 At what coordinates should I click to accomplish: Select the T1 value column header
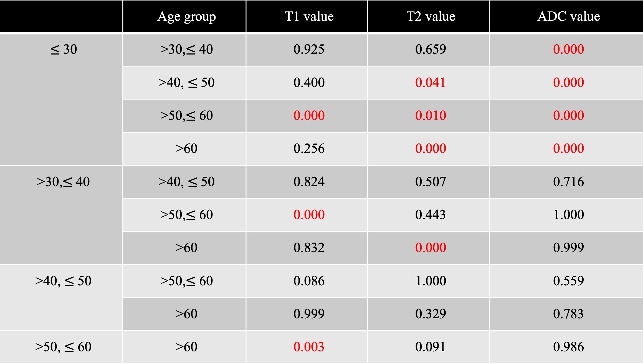[x=309, y=17]
